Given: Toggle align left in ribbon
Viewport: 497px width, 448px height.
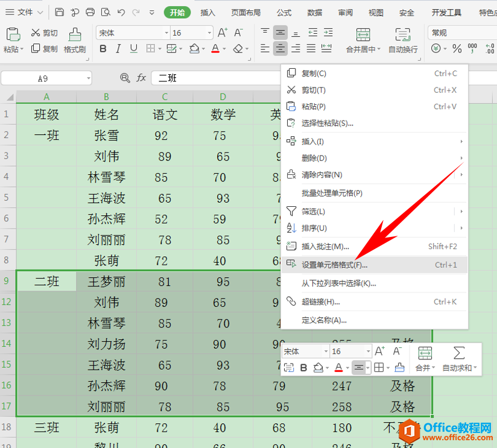Looking at the screenshot, I should pyautogui.click(x=265, y=48).
